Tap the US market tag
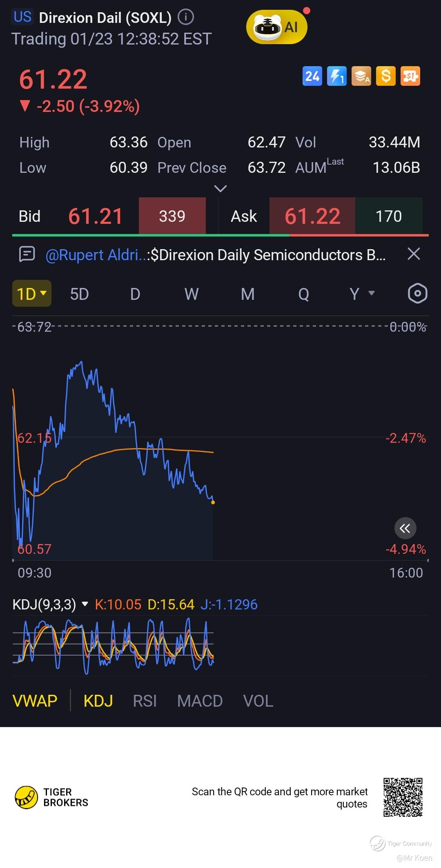The image size is (441, 868). tap(22, 17)
